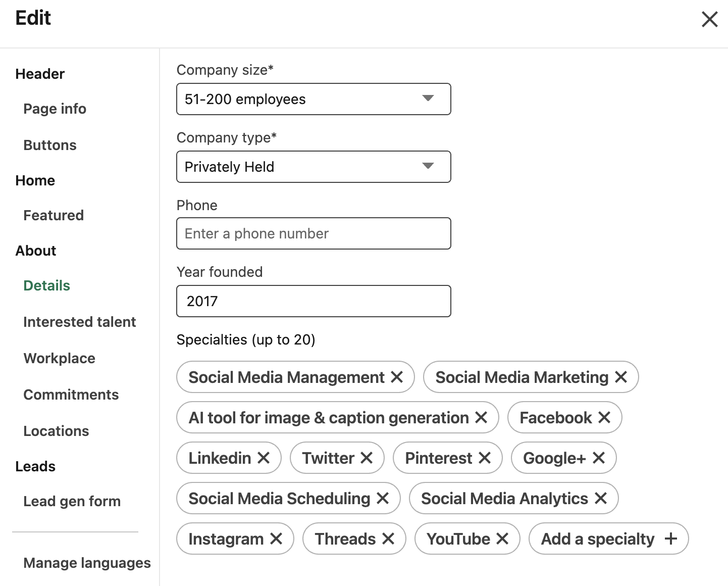The height and width of the screenshot is (586, 728).
Task: Remove the Twitter specialty tag
Action: tap(367, 458)
